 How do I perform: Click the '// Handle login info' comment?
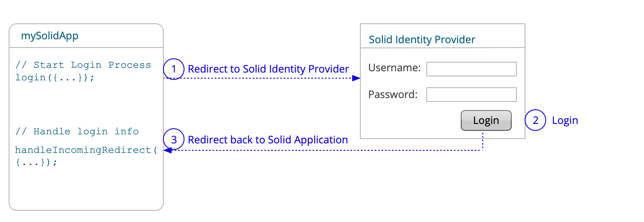77,132
